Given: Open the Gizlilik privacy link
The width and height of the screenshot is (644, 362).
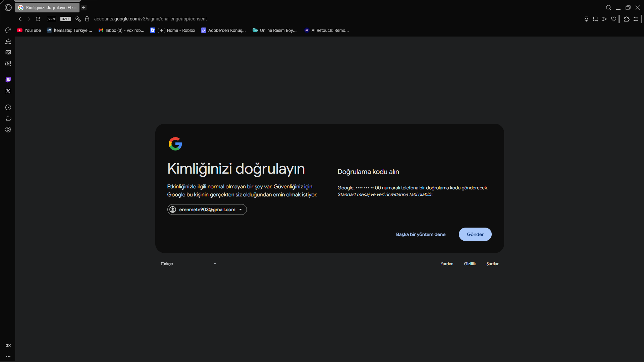Looking at the screenshot, I should pyautogui.click(x=470, y=264).
